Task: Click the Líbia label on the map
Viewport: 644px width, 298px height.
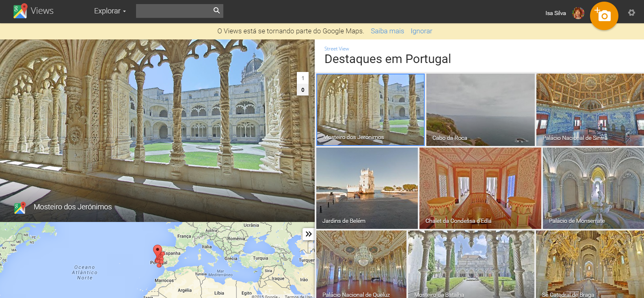Action: (219, 293)
